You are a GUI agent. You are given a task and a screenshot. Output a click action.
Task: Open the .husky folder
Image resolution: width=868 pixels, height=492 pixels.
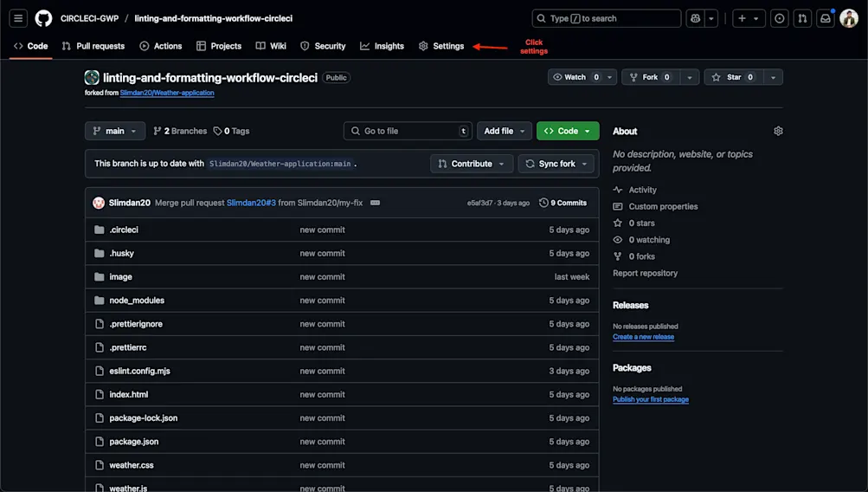122,253
